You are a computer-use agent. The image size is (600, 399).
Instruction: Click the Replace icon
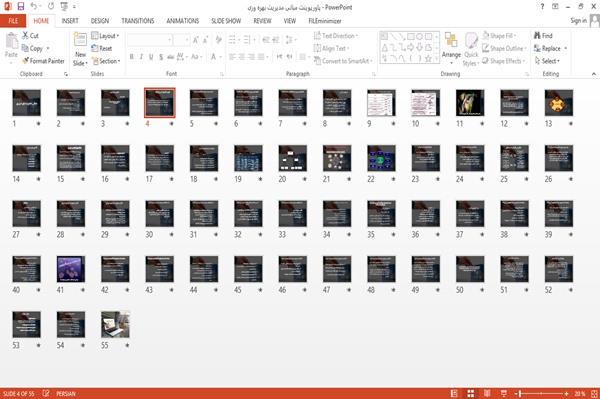(x=537, y=48)
